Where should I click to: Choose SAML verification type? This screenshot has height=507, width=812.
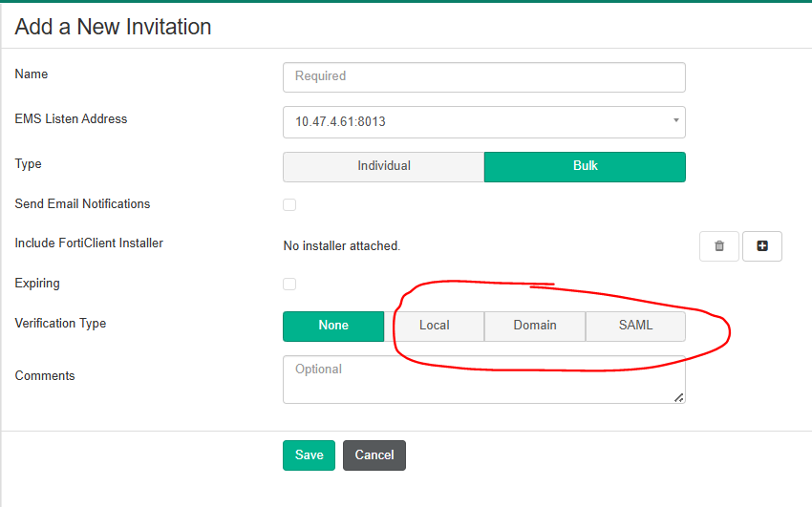pos(635,326)
